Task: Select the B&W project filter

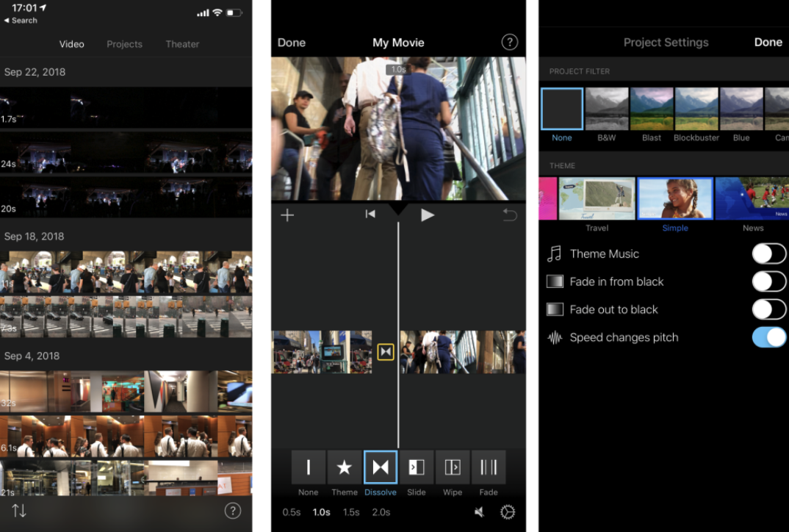Action: 606,109
